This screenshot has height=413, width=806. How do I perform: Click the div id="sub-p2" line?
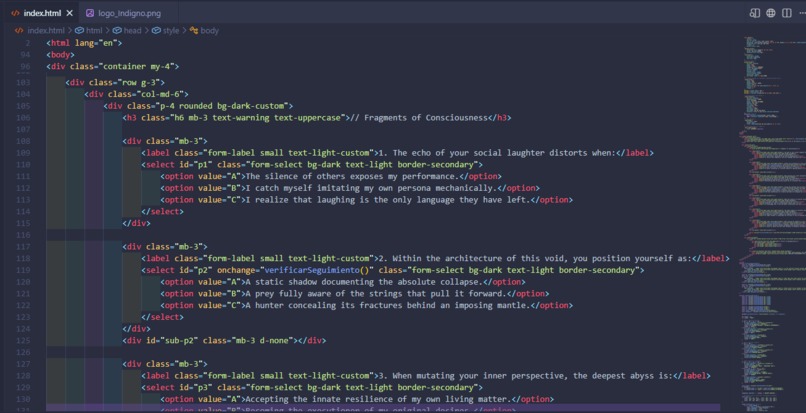pyautogui.click(x=224, y=340)
